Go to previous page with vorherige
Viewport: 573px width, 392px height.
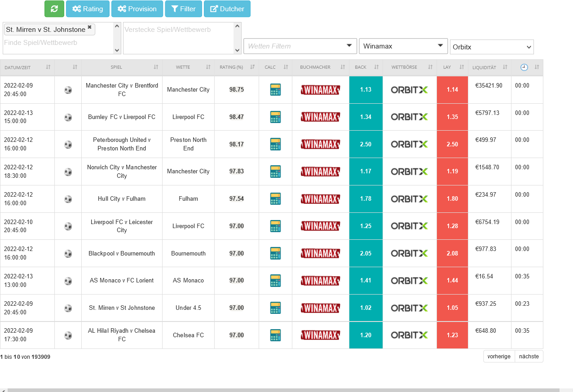pos(499,357)
